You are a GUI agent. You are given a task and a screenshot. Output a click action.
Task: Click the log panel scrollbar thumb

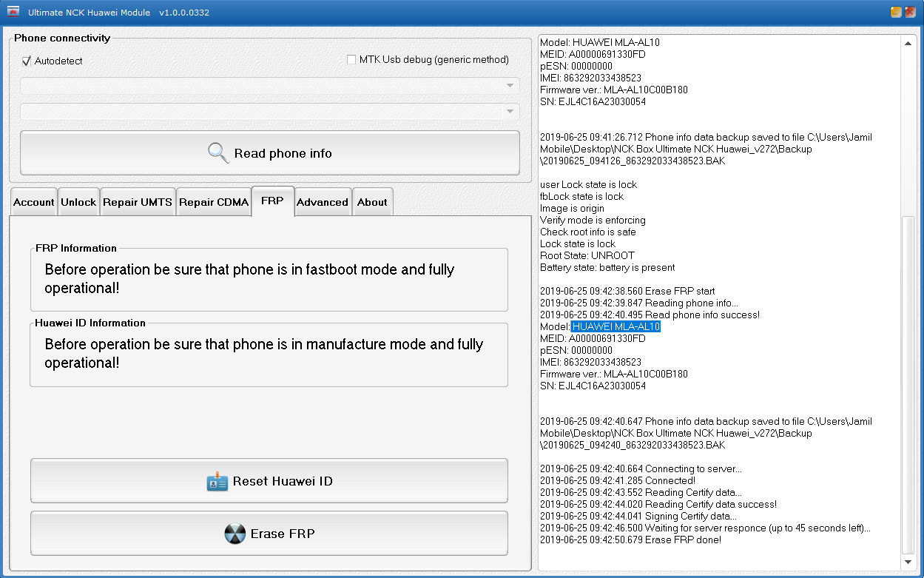[x=908, y=385]
